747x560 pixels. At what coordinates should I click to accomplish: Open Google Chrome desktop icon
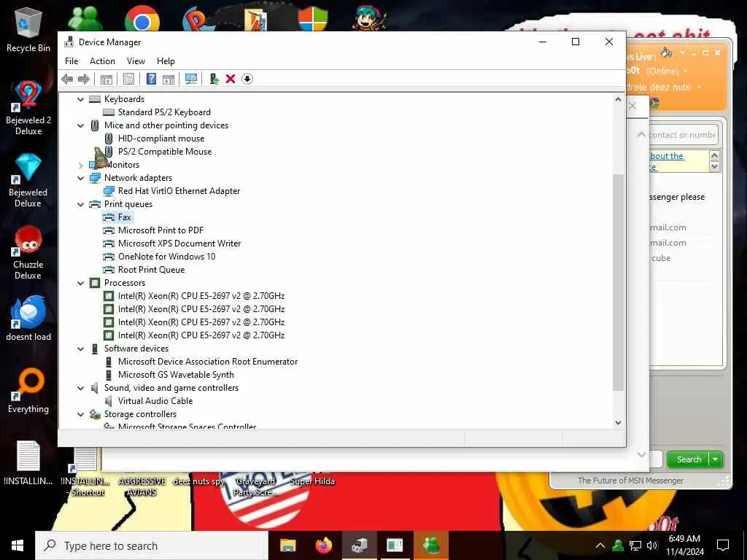pyautogui.click(x=142, y=20)
